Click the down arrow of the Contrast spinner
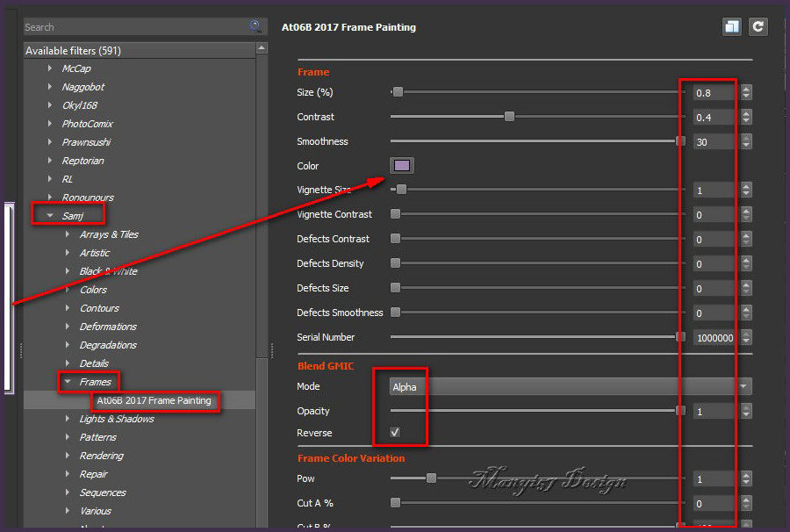The image size is (790, 532). 746,121
